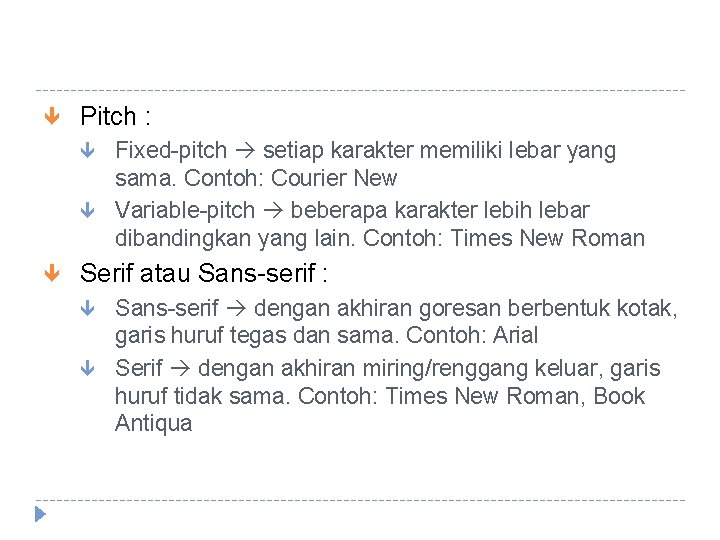Click the bullet arrow before "Serif dengan akhiran miring"
The height and width of the screenshot is (540, 720).
click(88, 369)
